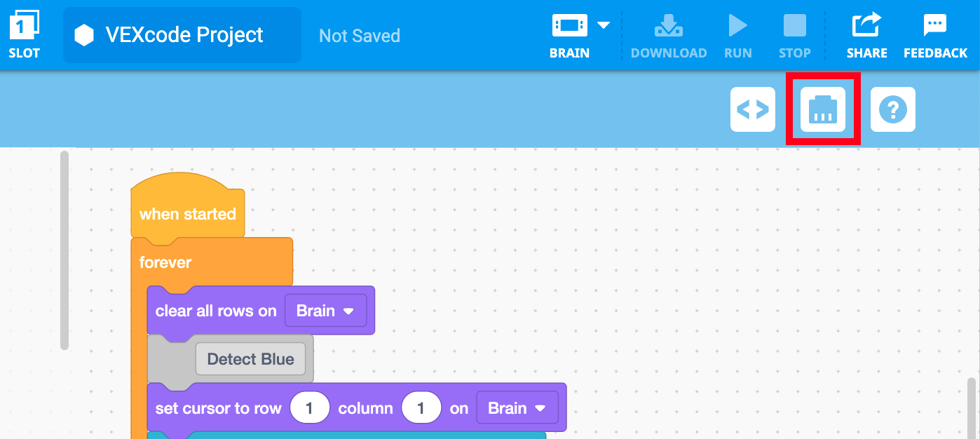Screen dimensions: 980x439
Task: Select the column number input field
Action: click(421, 408)
